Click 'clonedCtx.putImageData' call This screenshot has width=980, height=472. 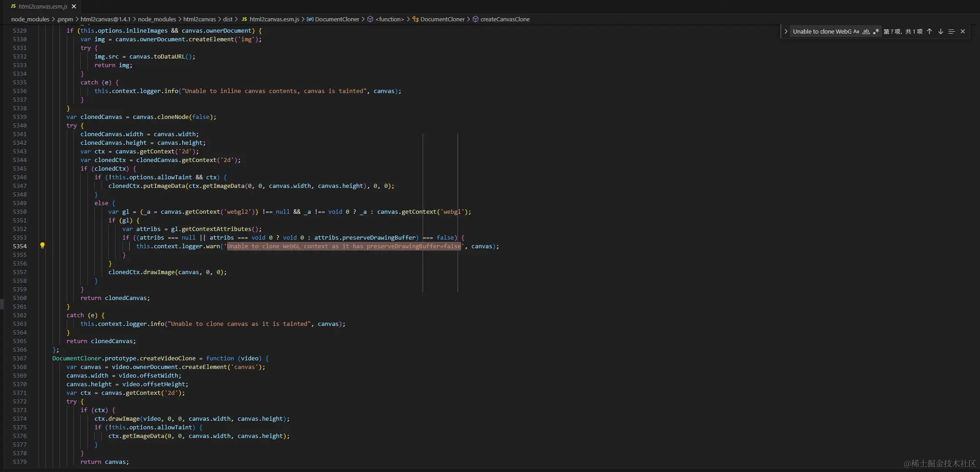(x=146, y=186)
